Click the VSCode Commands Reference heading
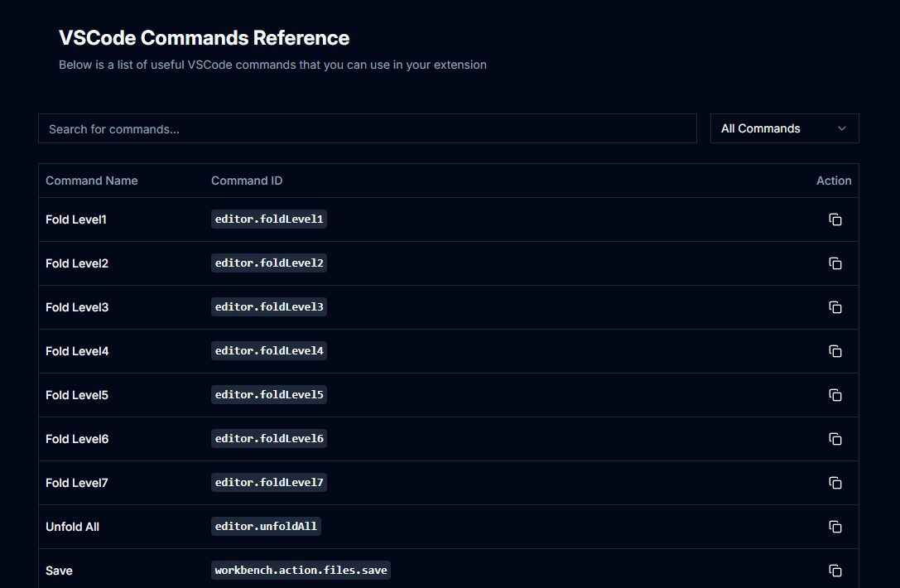 coord(204,38)
